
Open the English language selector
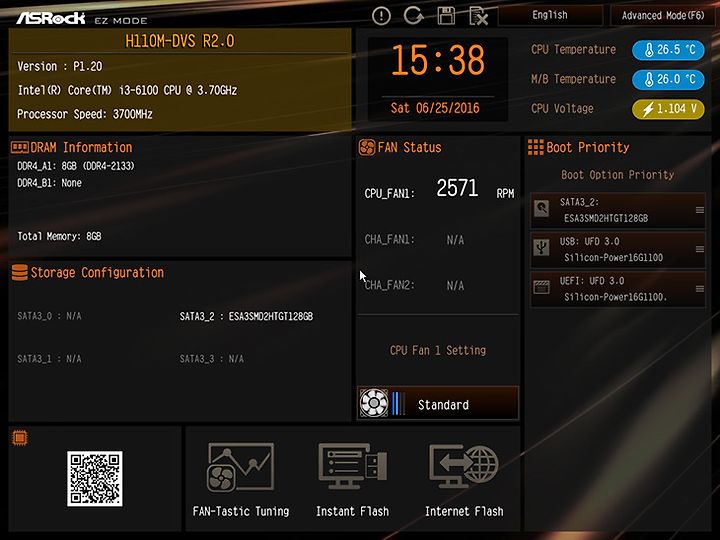click(550, 15)
